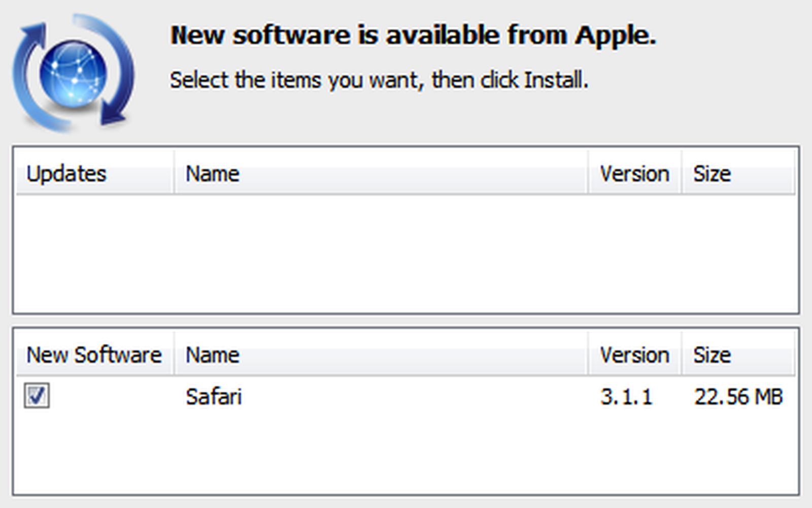This screenshot has width=812, height=508.
Task: Select the Safari row by its name
Action: coord(214,397)
